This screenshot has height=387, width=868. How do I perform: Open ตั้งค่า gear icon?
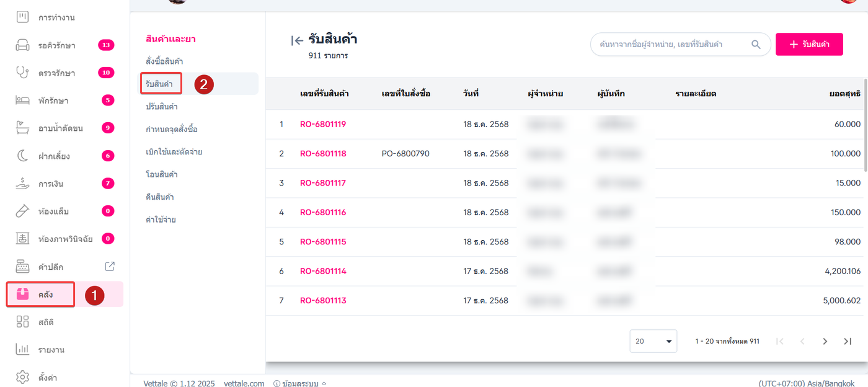tap(22, 377)
